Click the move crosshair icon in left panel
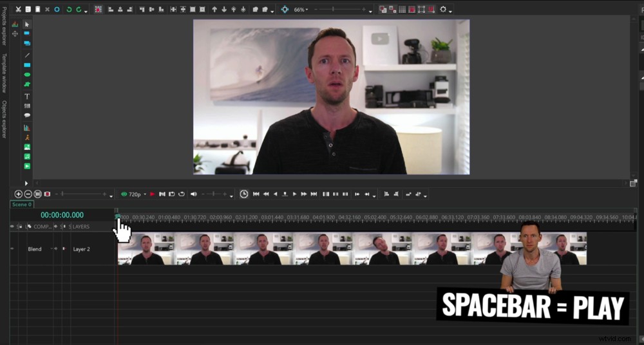 [15, 33]
